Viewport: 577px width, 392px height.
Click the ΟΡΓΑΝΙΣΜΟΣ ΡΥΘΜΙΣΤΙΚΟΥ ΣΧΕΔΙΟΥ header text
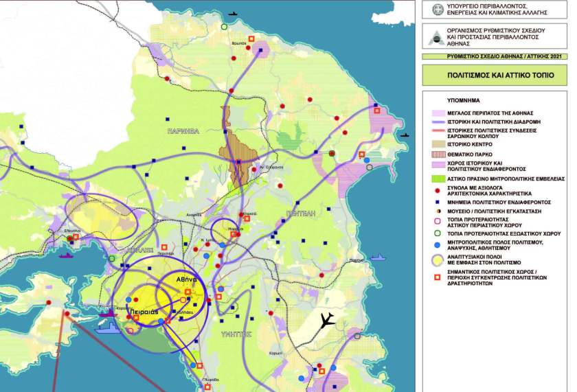click(x=496, y=37)
